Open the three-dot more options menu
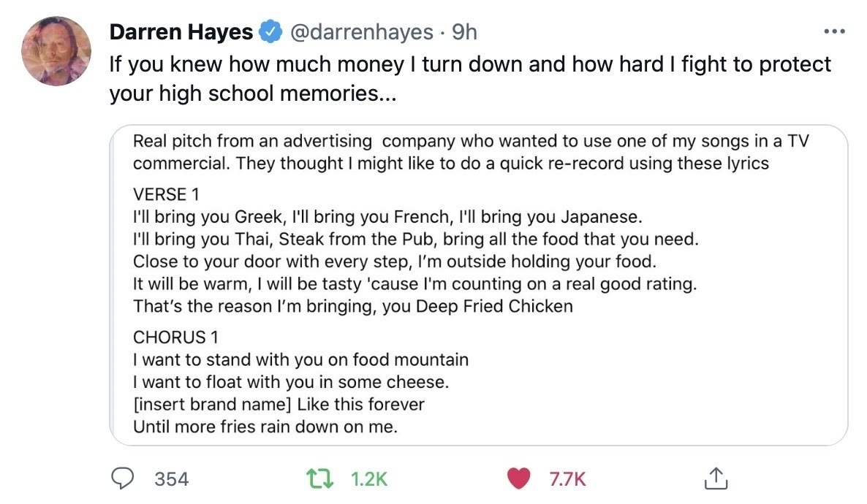The width and height of the screenshot is (867, 504). click(x=833, y=32)
